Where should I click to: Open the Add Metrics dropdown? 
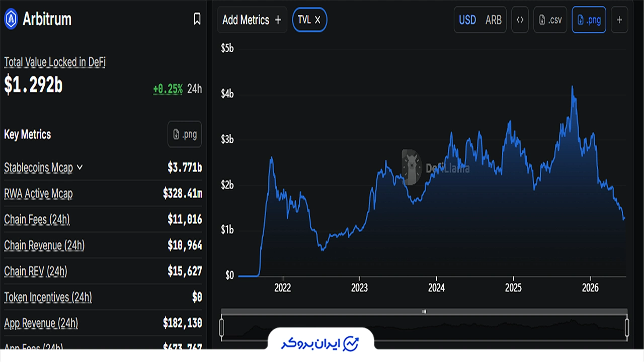[252, 20]
